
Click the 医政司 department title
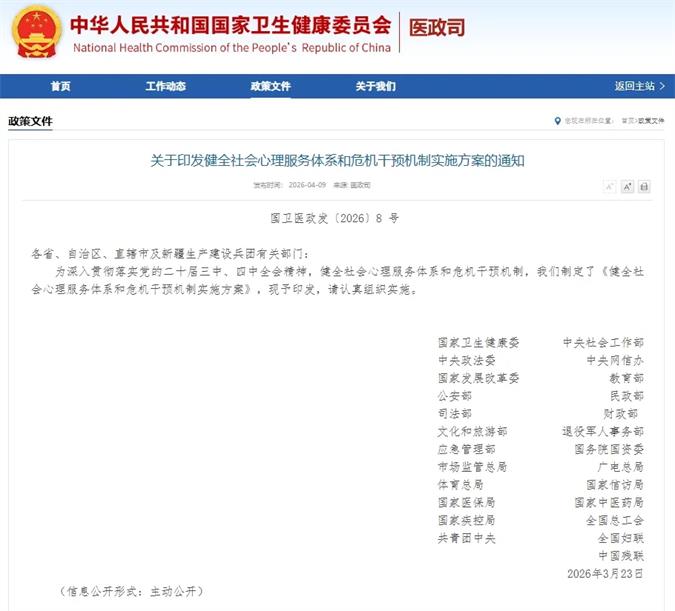pyautogui.click(x=437, y=28)
